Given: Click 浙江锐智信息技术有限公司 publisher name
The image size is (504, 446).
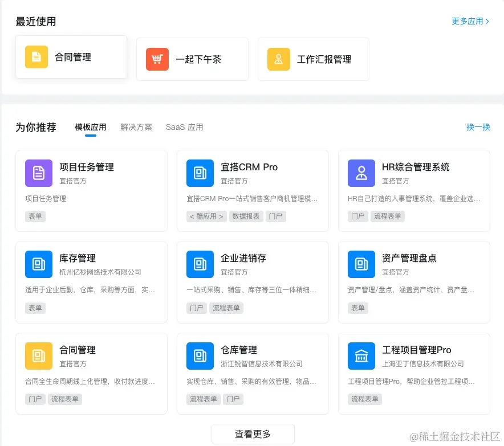Looking at the screenshot, I should [262, 364].
